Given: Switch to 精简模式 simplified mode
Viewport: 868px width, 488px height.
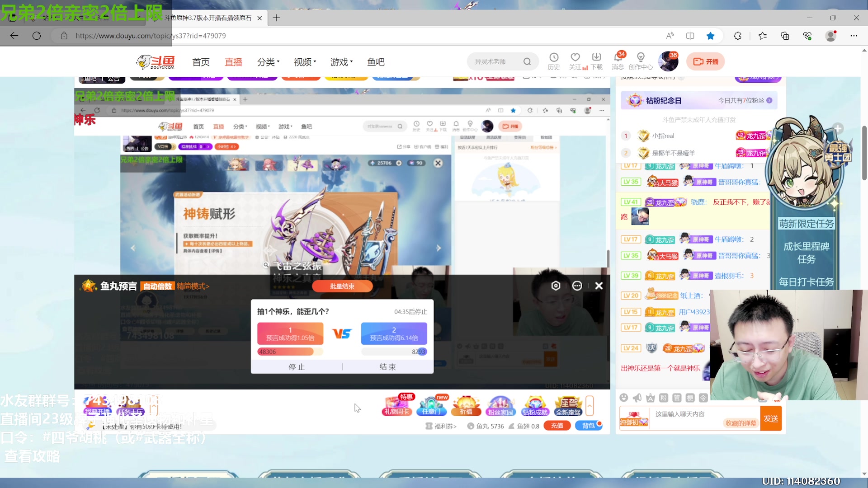Looking at the screenshot, I should [x=193, y=286].
